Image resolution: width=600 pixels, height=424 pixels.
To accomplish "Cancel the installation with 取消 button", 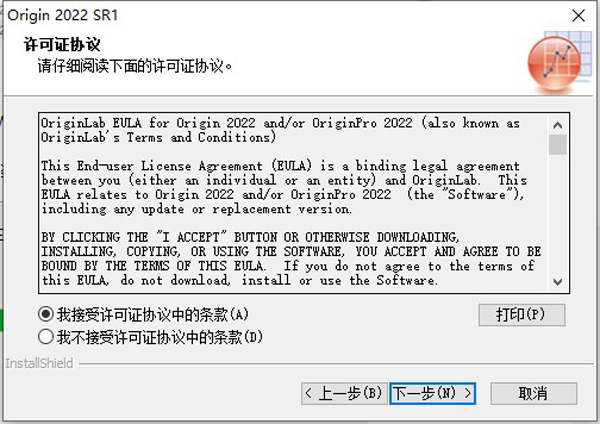I will pyautogui.click(x=533, y=393).
